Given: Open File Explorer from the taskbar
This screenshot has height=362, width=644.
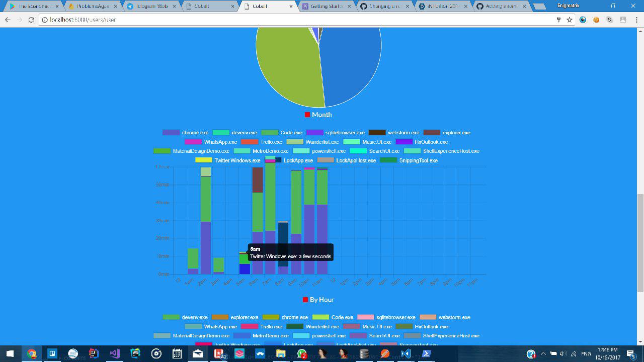Looking at the screenshot, I should point(281,353).
